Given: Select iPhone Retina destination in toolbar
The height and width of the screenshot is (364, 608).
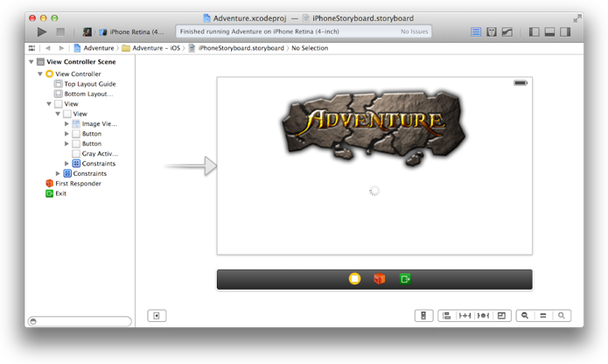Looking at the screenshot, I should pos(132,31).
